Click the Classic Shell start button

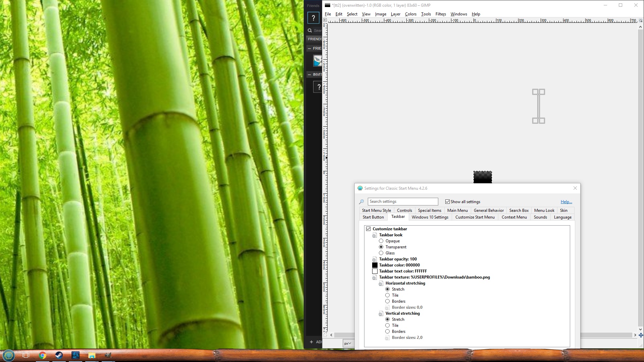[x=9, y=355]
